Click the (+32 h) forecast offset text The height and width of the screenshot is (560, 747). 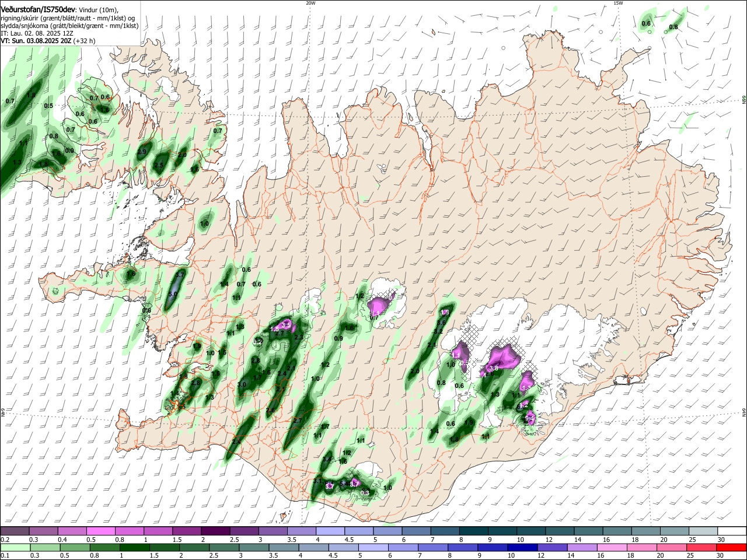click(x=85, y=41)
